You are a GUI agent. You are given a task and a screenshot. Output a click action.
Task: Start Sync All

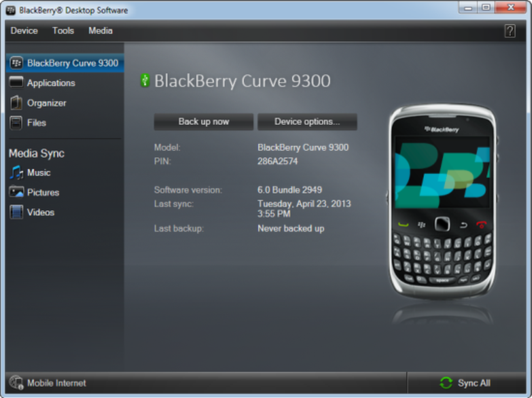click(x=474, y=383)
